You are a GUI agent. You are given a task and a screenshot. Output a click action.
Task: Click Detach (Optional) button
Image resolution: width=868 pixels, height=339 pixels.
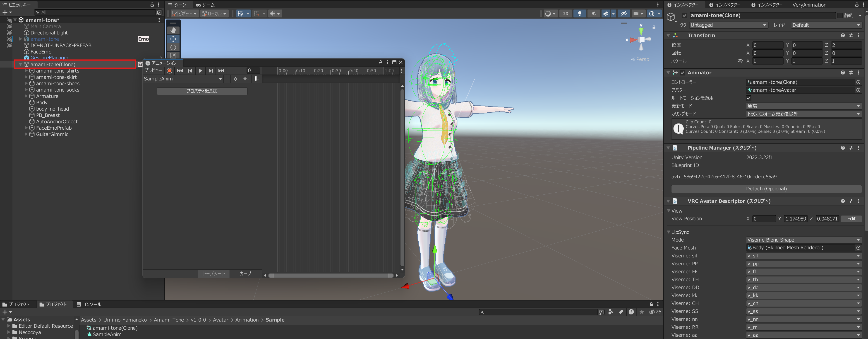(766, 189)
